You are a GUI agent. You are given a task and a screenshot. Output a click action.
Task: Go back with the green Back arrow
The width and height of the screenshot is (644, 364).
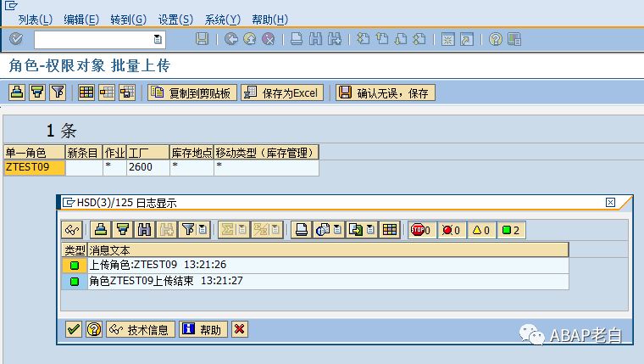[230, 39]
